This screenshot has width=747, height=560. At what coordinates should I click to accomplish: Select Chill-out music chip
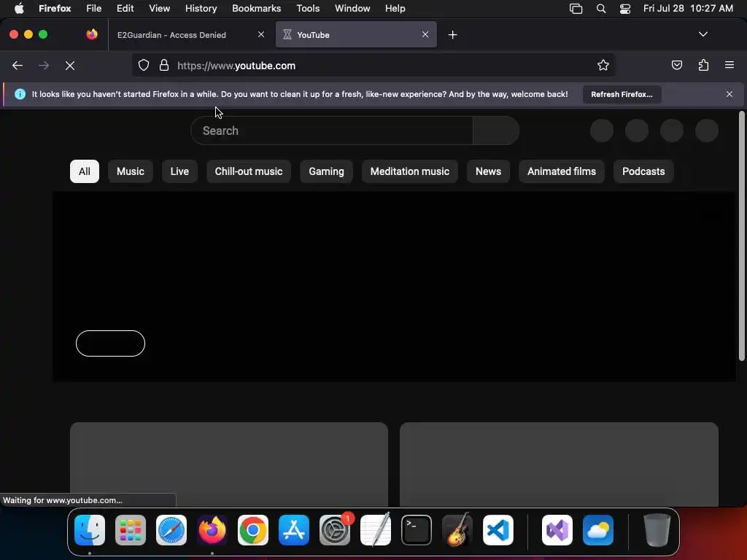[x=249, y=171]
